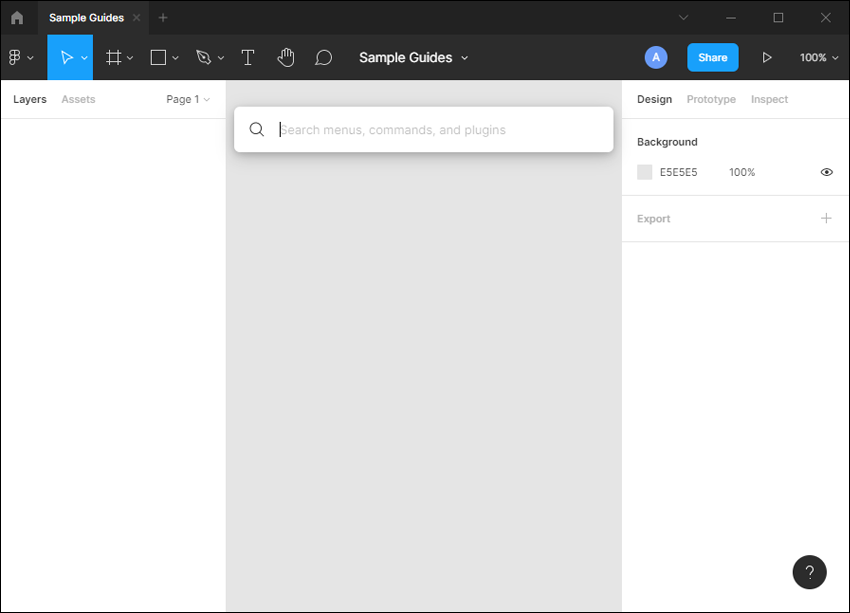This screenshot has width=850, height=613.
Task: Click the Share button
Action: click(712, 57)
